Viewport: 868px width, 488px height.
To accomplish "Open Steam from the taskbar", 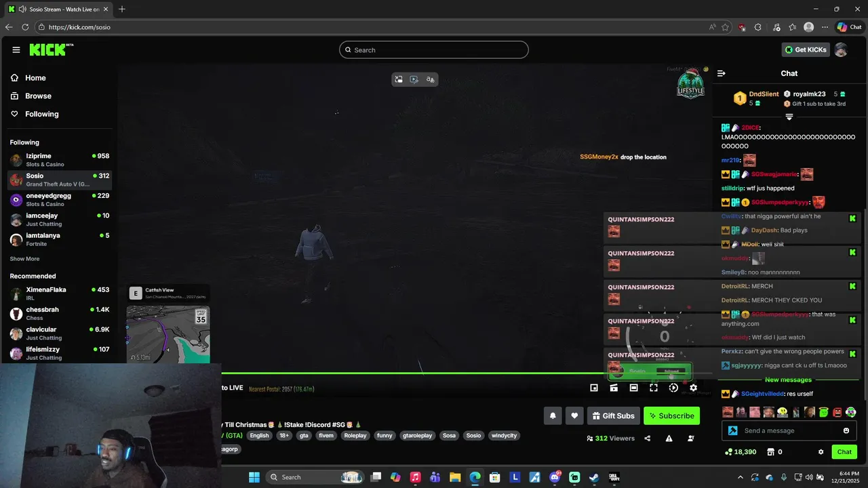I will coord(594,477).
